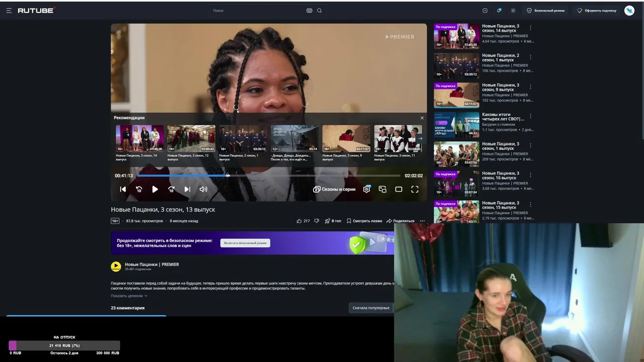Open the user profile avatar

point(629,11)
